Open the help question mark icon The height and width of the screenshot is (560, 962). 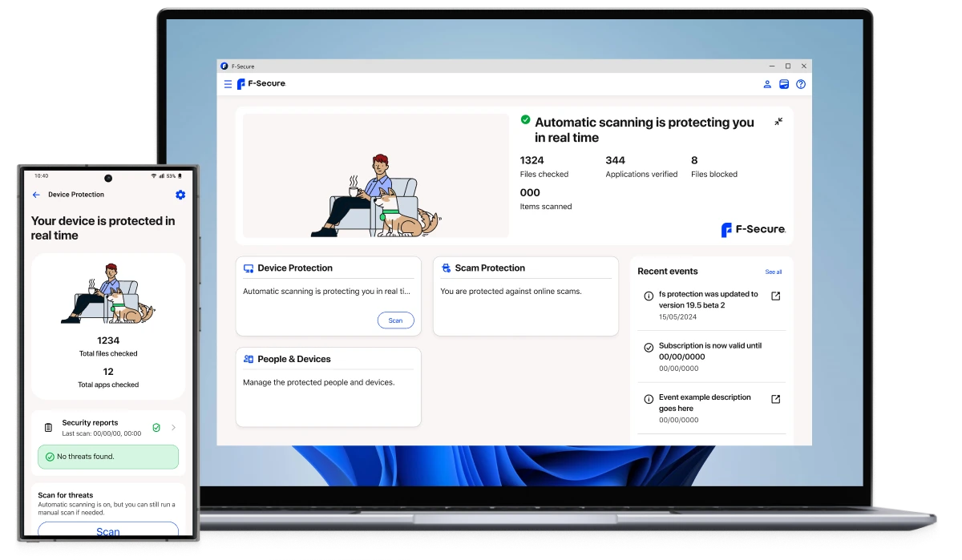(801, 84)
